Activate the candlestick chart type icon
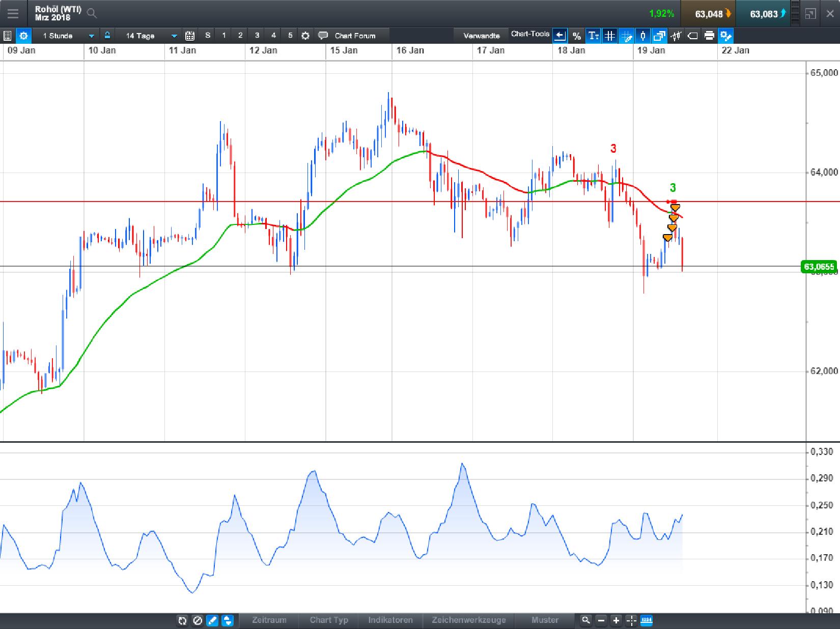Viewport: 840px width, 629px height. (643, 36)
